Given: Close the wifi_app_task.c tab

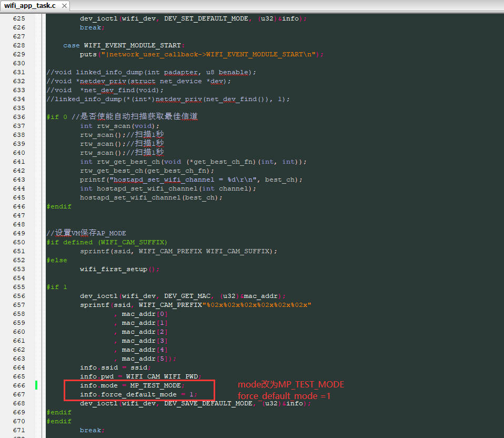Looking at the screenshot, I should pos(64,6).
